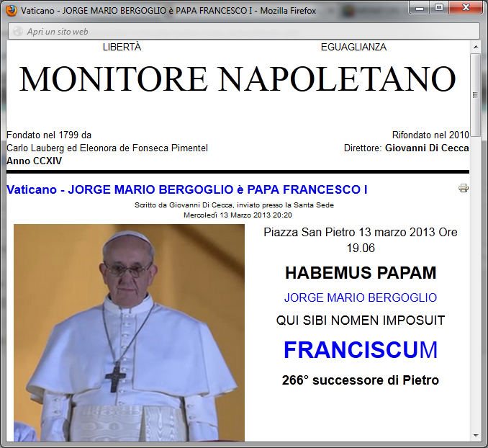Viewport: 488px width, 448px height.
Task: Click the scrollbar up arrow
Action: pyautogui.click(x=476, y=47)
